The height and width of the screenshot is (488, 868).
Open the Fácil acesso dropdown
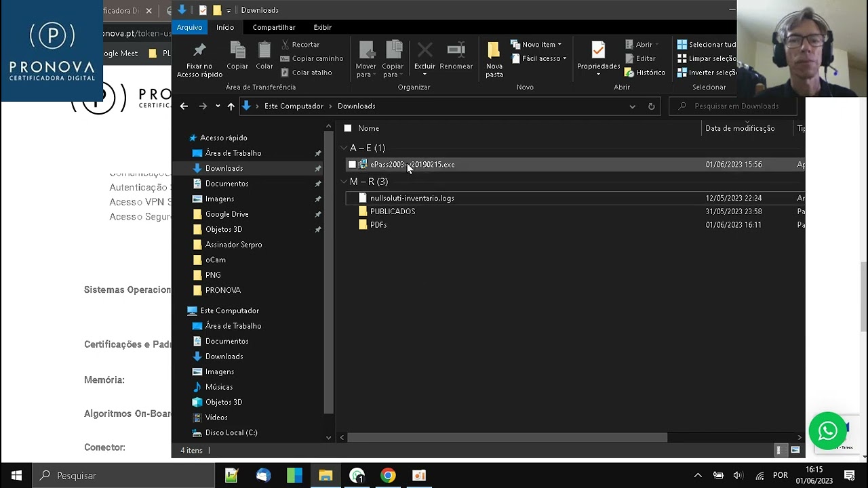pos(539,58)
